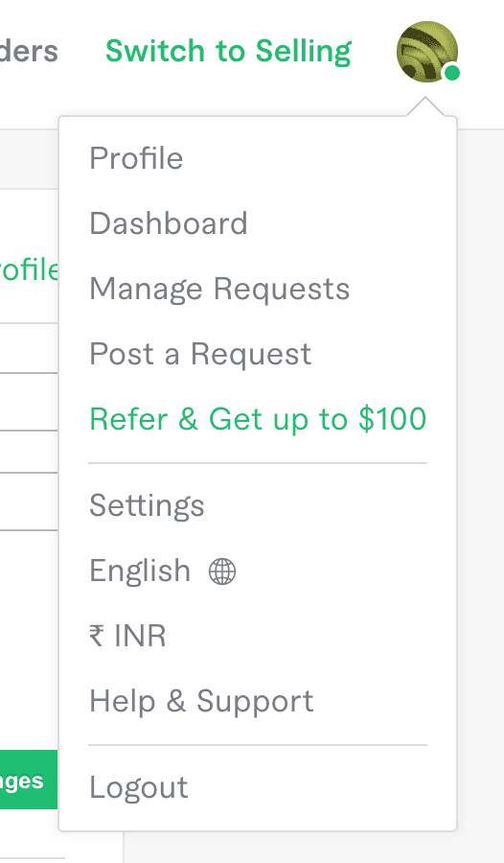504x863 pixels.
Task: Click the green Save Changes button edge
Action: pos(29,780)
